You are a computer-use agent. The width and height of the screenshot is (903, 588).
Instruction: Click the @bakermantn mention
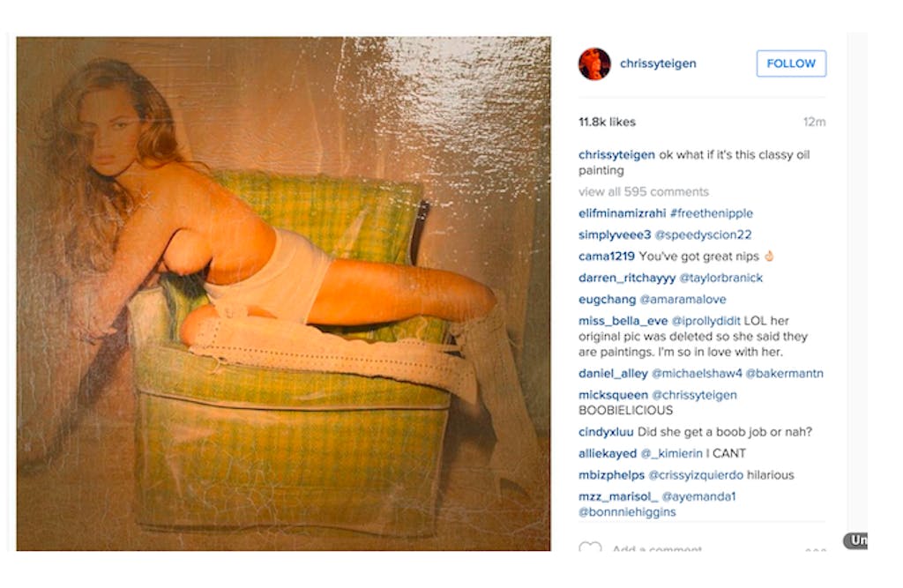[x=784, y=373]
